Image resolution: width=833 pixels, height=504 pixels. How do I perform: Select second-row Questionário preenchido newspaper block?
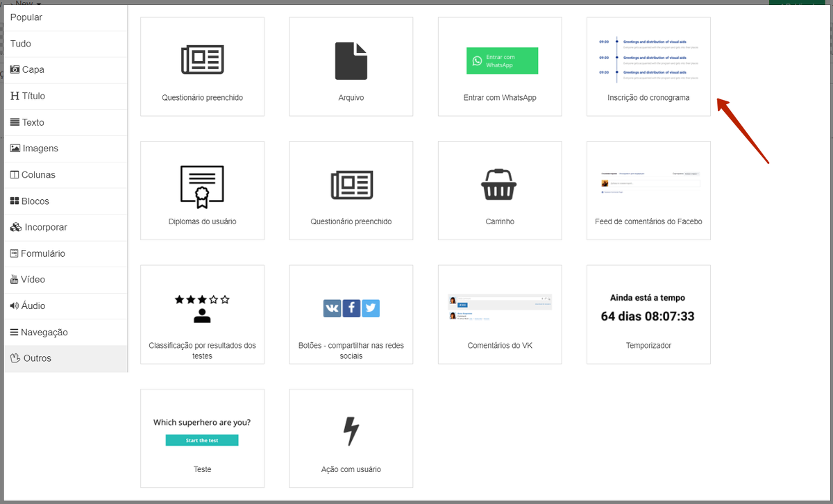[x=351, y=190]
